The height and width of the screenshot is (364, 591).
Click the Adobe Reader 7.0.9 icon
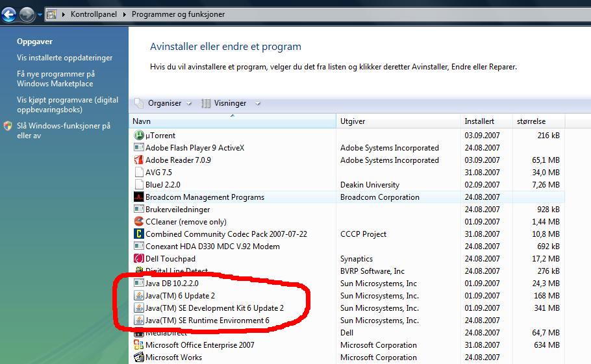pos(139,160)
